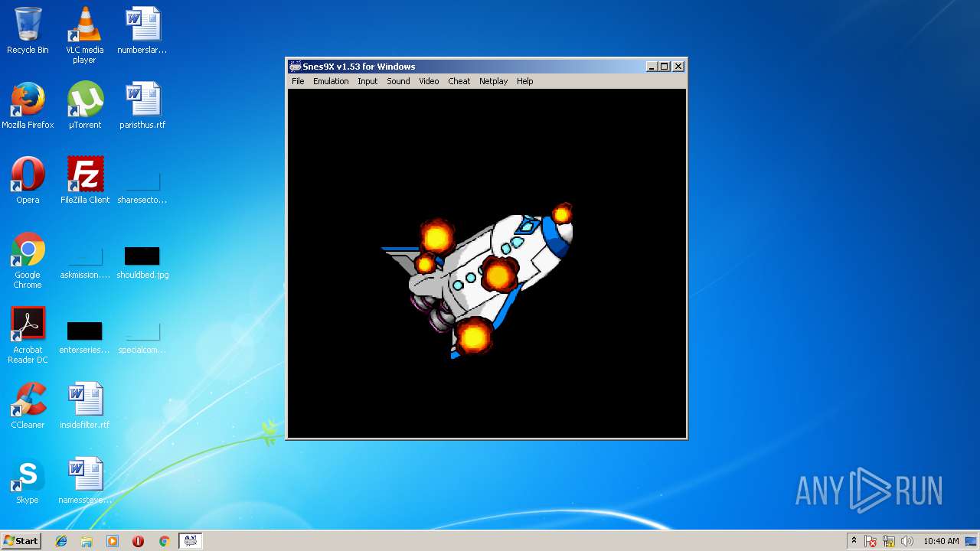Select the Acrobat Reader DC shortcut
The height and width of the screenshot is (551, 980).
28,336
